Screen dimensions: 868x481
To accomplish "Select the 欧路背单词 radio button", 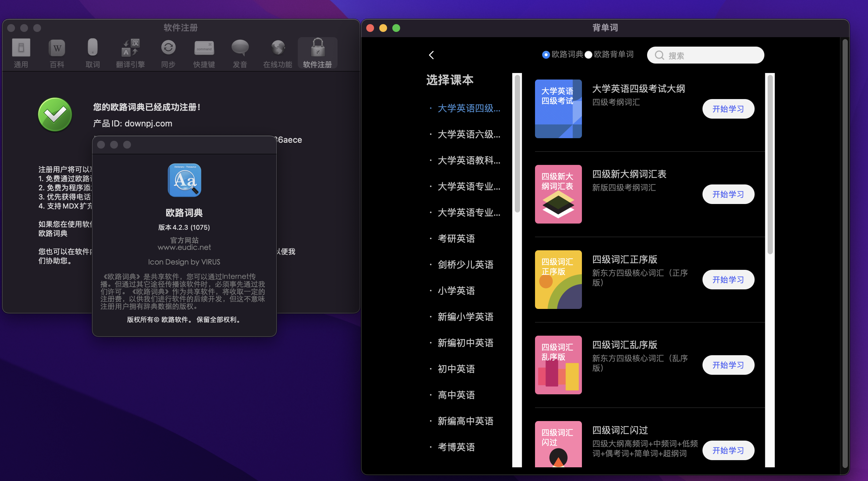I will tap(588, 55).
